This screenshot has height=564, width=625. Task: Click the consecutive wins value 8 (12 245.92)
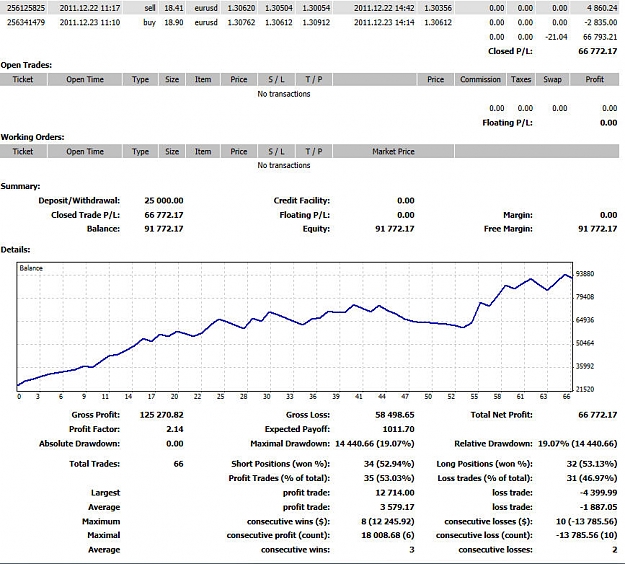pyautogui.click(x=388, y=522)
